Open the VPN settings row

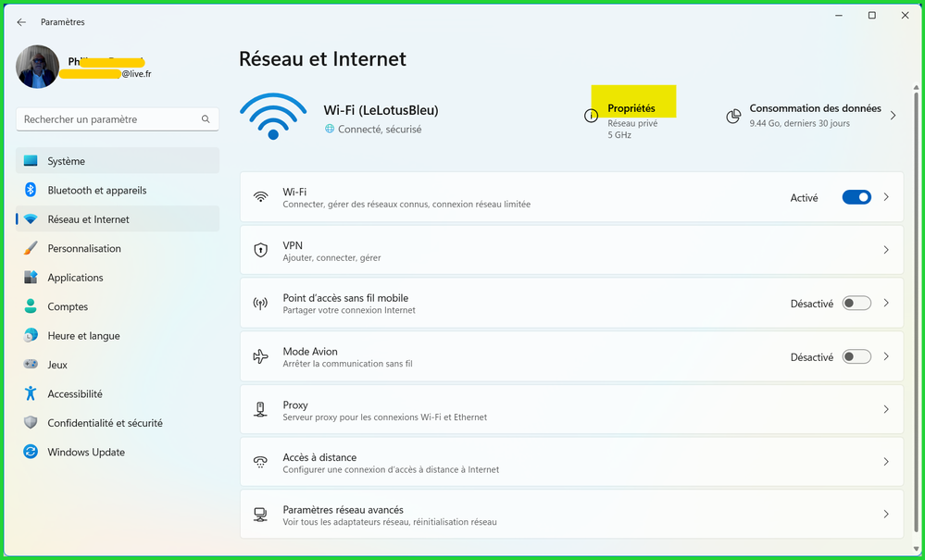(x=571, y=250)
